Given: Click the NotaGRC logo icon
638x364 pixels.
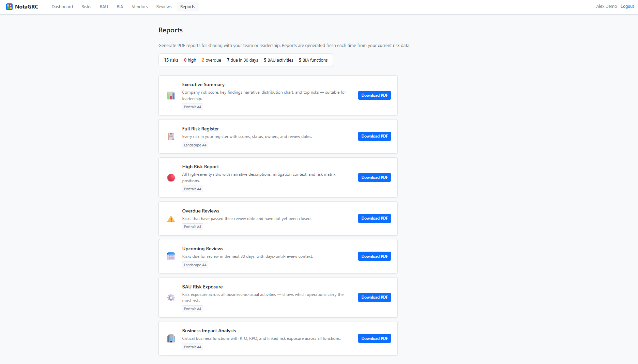Looking at the screenshot, I should click(9, 6).
